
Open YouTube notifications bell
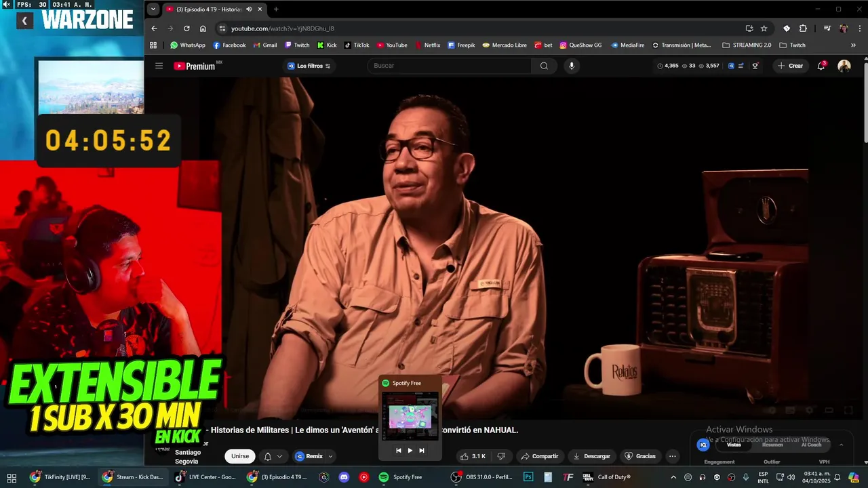pyautogui.click(x=821, y=66)
